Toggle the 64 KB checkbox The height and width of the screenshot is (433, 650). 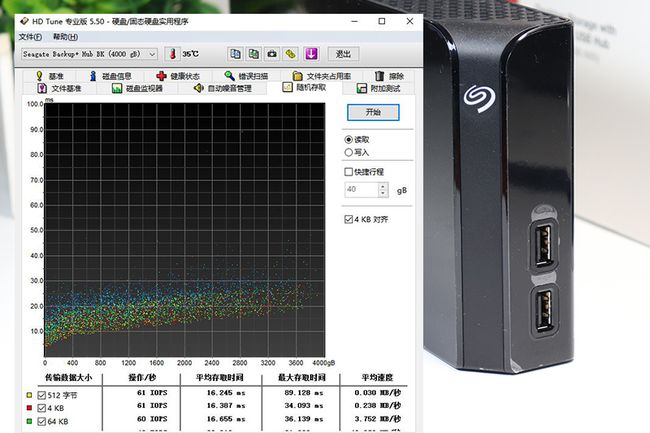click(41, 421)
